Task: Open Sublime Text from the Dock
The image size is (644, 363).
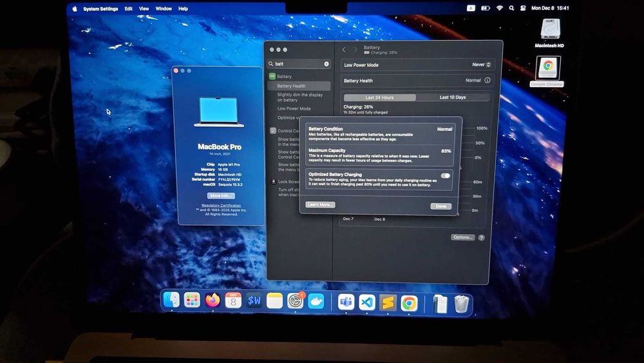Action: point(388,303)
